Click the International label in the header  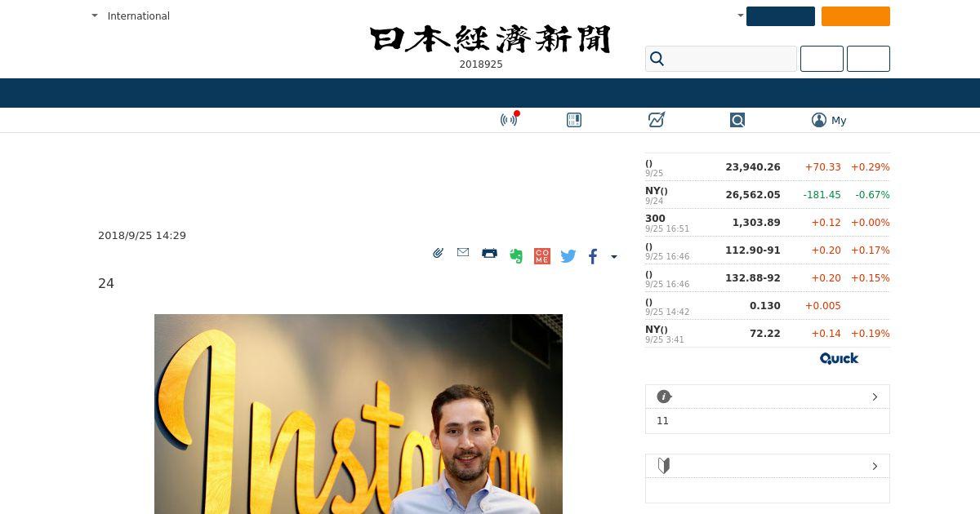pyautogui.click(x=138, y=16)
